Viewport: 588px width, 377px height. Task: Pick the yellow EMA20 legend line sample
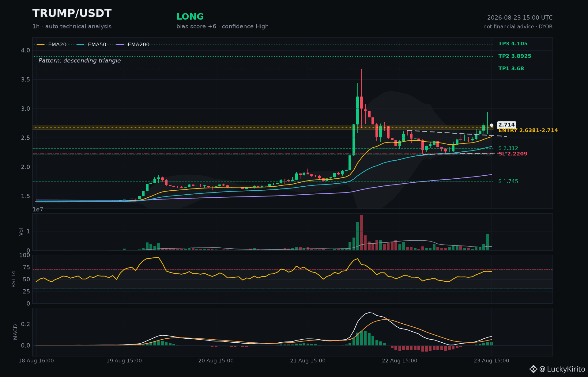click(41, 44)
